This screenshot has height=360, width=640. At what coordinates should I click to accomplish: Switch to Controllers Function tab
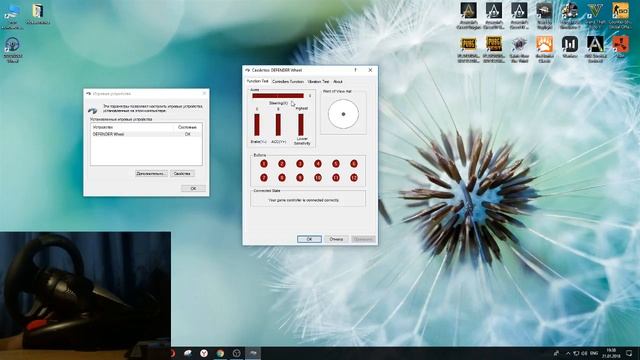click(288, 82)
